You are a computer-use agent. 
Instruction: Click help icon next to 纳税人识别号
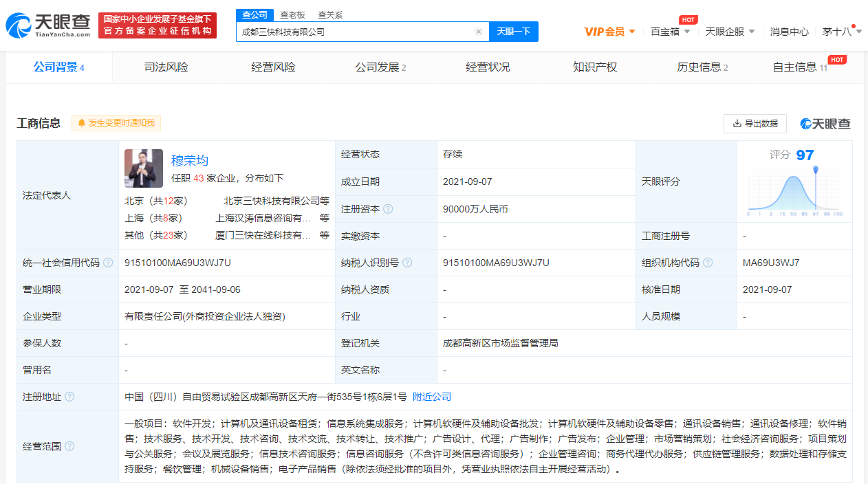click(407, 263)
